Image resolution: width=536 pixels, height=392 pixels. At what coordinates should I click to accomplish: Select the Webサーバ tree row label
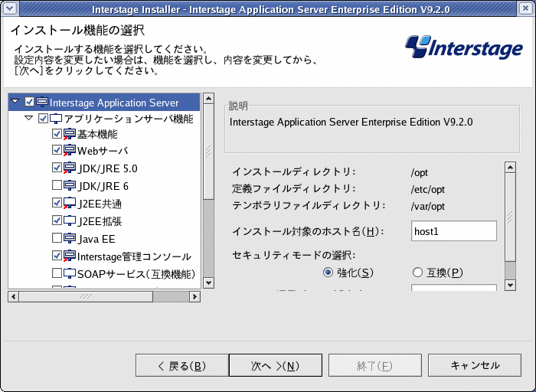pyautogui.click(x=103, y=151)
